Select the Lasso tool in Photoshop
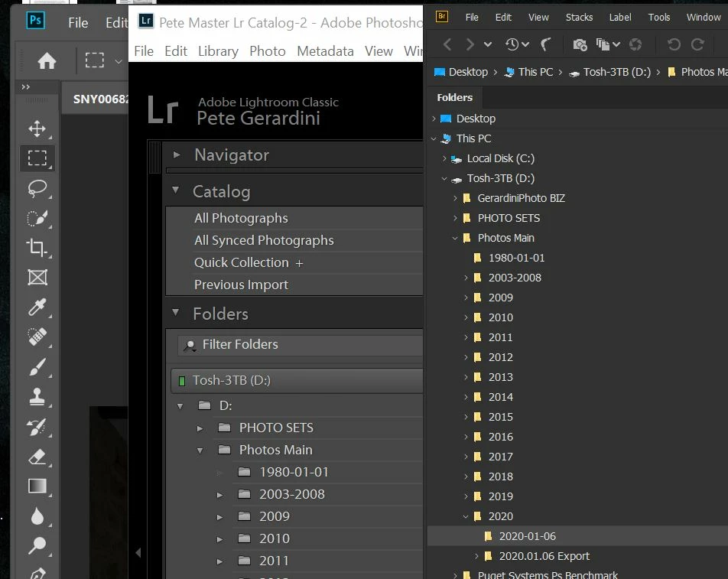This screenshot has height=579, width=728. [x=37, y=188]
